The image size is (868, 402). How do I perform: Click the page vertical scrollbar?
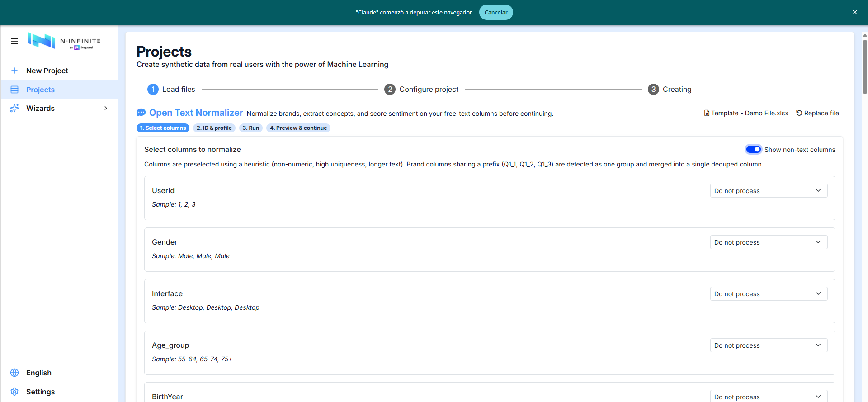[x=865, y=67]
